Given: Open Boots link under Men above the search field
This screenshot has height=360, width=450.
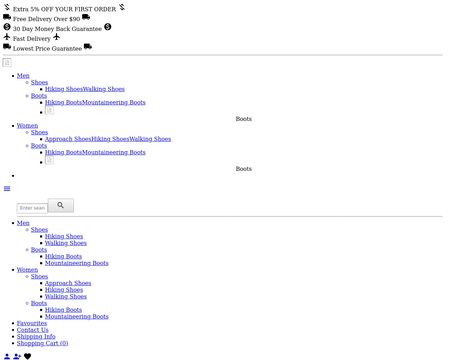Looking at the screenshot, I should [x=39, y=96].
